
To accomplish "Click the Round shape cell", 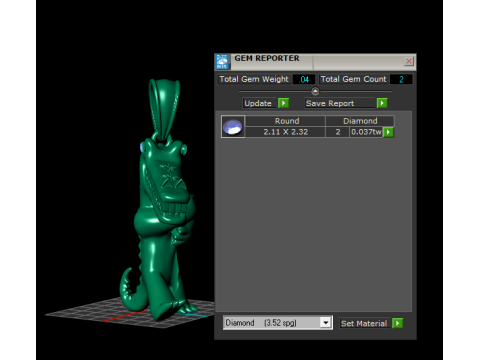I will click(285, 121).
